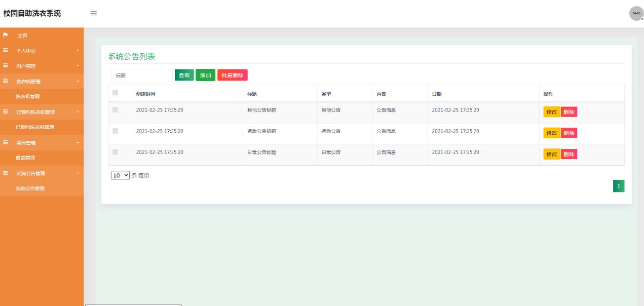Click the grid icon beside 洗衣机管理 parent menu
The image size is (644, 306).
point(6,81)
